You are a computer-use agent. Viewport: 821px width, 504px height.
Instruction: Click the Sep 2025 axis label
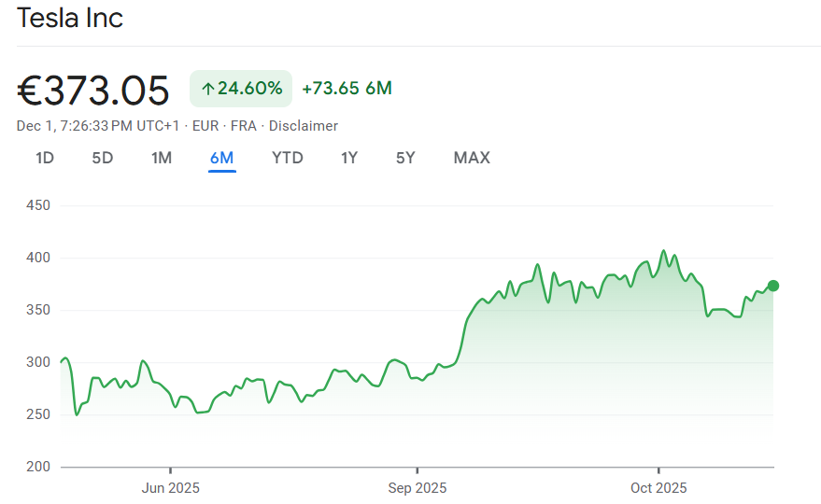(418, 488)
